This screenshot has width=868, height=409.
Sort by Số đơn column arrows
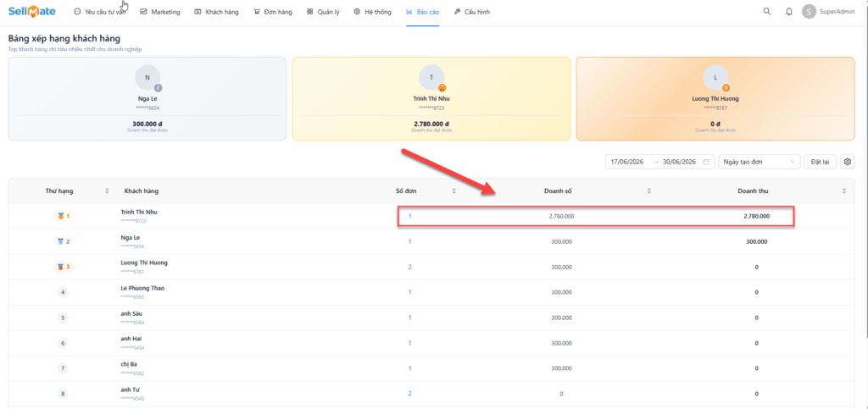coord(454,191)
